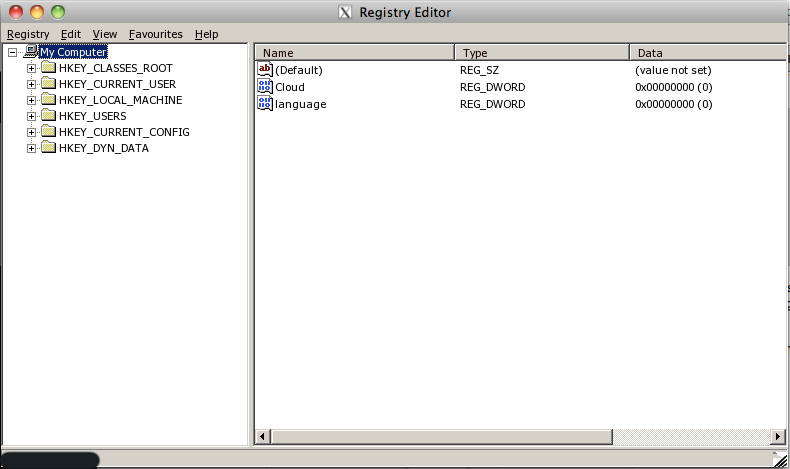Select the HKEY_LOCAL_MACHINE label
The height and width of the screenshot is (469, 790).
pyautogui.click(x=120, y=100)
